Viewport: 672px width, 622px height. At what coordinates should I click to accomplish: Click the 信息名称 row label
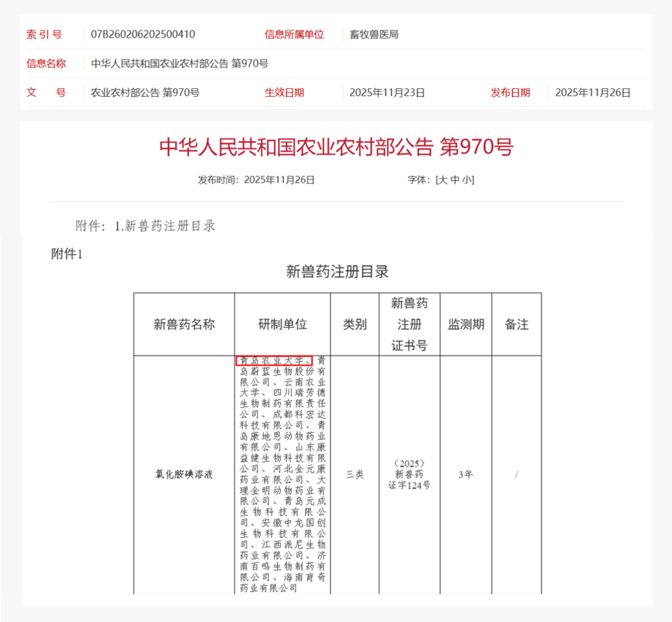[46, 63]
